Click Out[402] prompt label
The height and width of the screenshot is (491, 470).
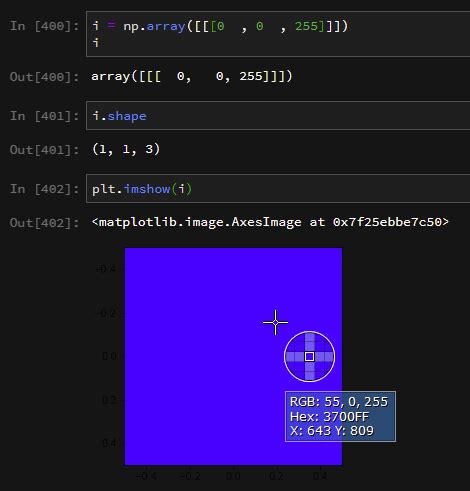click(45, 223)
